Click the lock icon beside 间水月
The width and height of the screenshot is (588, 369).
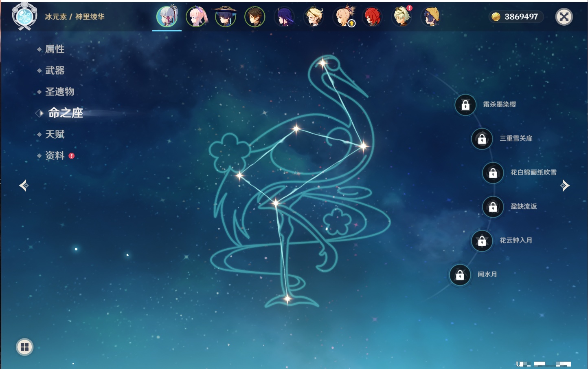(x=460, y=275)
